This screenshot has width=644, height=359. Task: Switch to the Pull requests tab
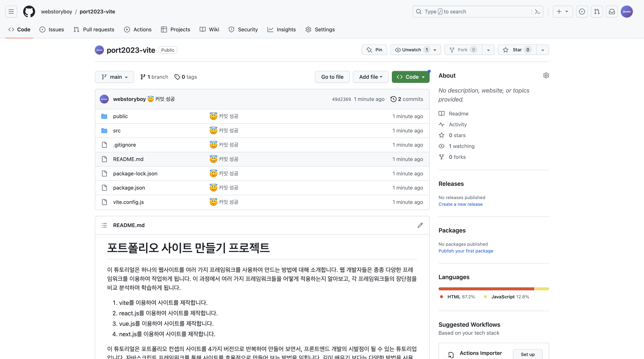[x=94, y=29]
